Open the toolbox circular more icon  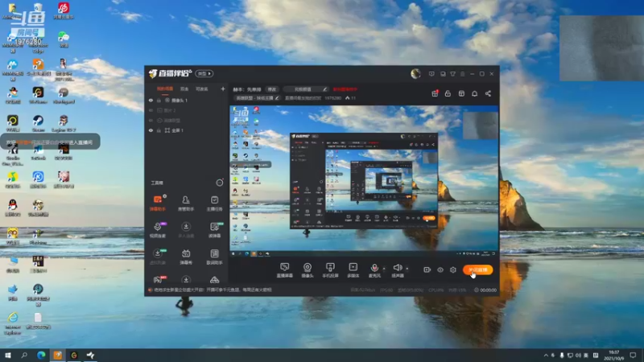click(x=220, y=183)
